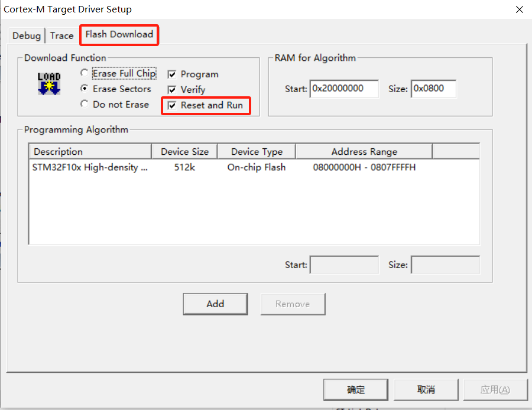Cancel with the 取消 button
Viewport: 532px width, 410px height.
pos(426,390)
